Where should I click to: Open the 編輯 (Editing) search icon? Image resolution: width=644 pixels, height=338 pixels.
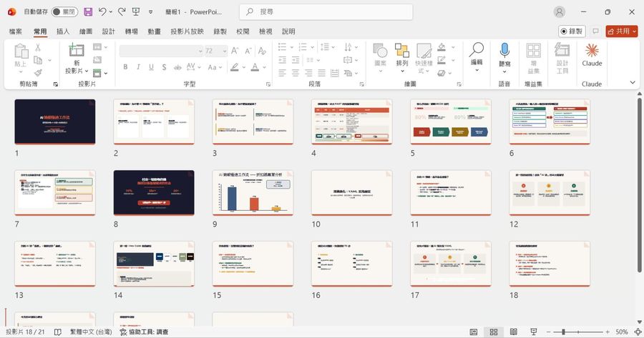coord(477,51)
